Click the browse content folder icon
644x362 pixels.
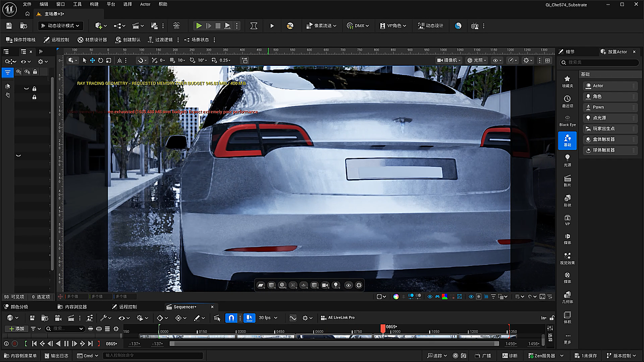24,26
